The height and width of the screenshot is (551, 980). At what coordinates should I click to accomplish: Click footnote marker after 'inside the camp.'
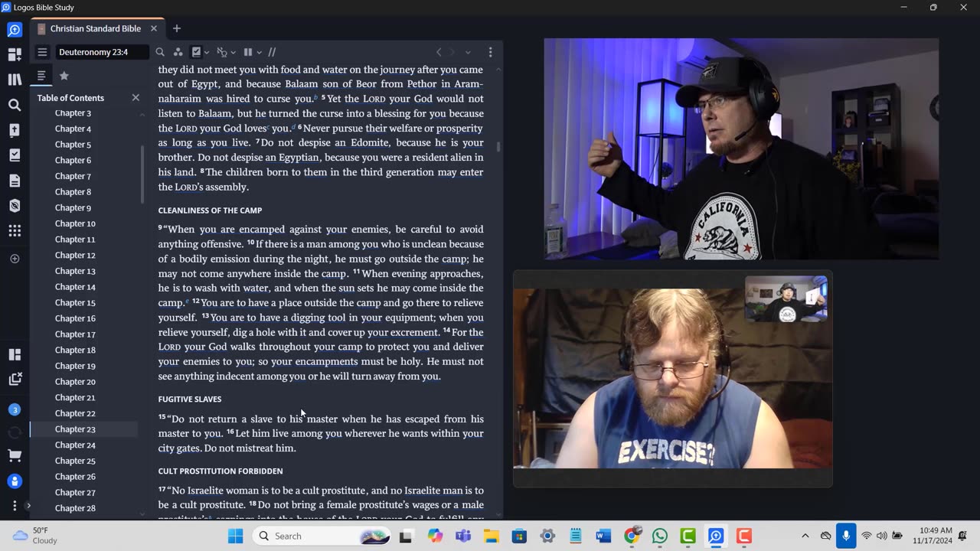(x=187, y=302)
